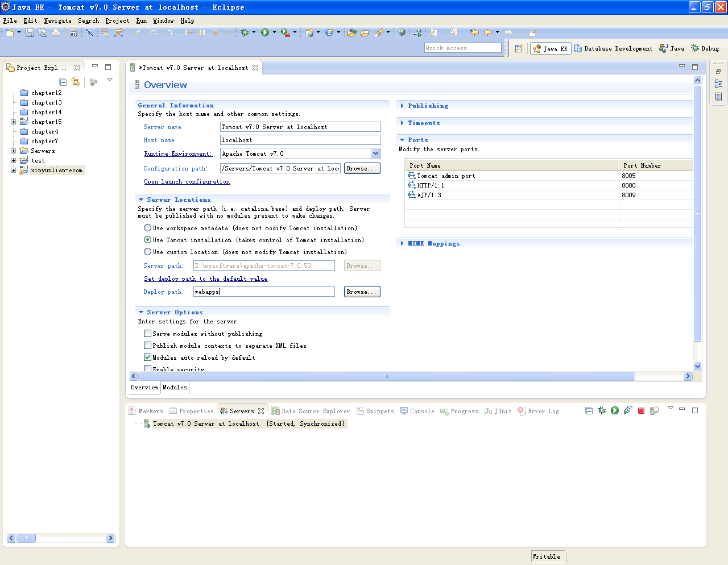This screenshot has width=728, height=565.
Task: Open the Window menu
Action: (x=163, y=20)
